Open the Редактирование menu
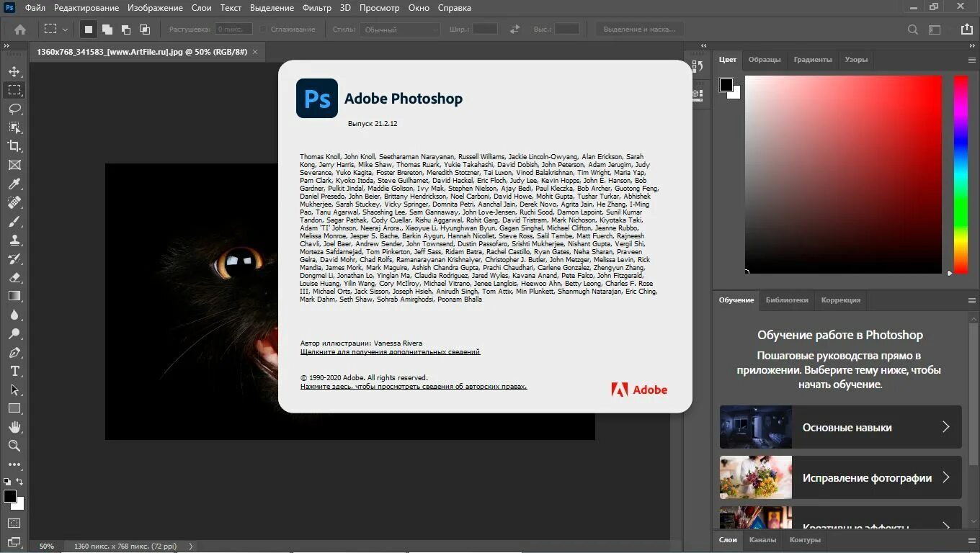 click(86, 8)
